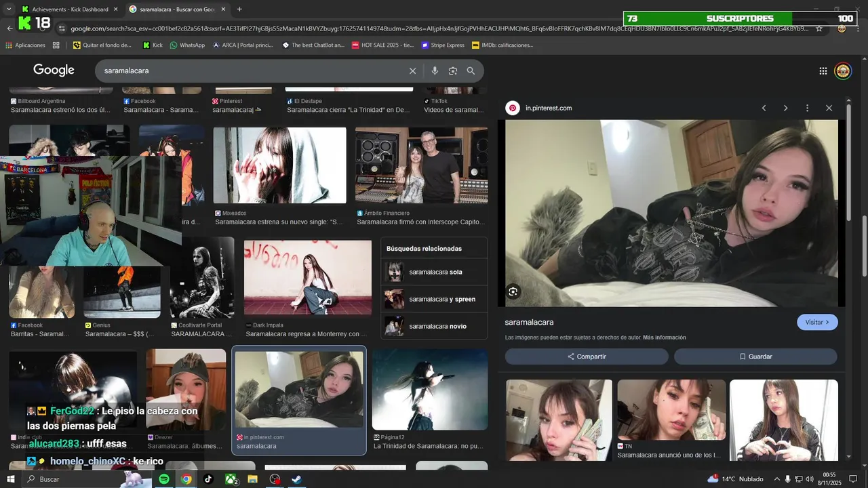Open the Google account avatar

click(843, 70)
